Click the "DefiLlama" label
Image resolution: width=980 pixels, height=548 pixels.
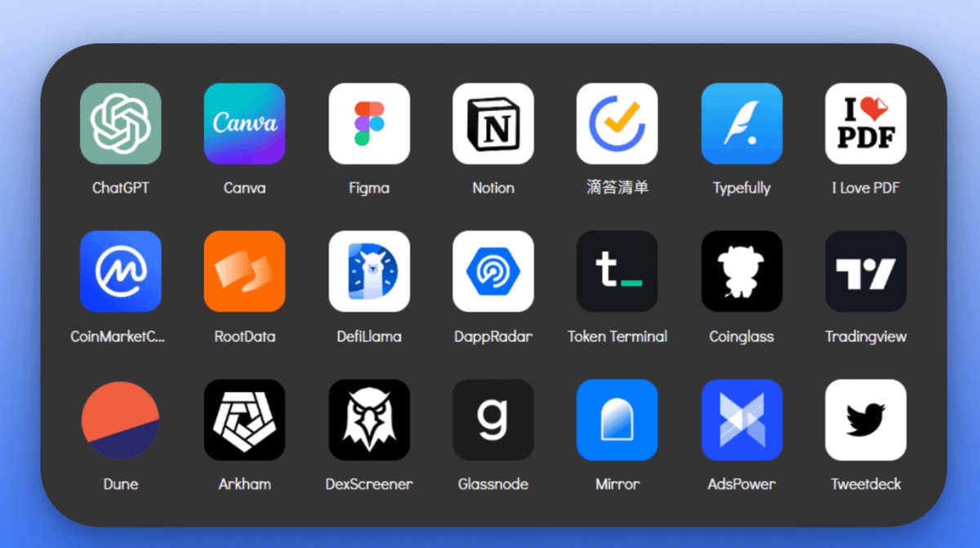click(x=369, y=336)
